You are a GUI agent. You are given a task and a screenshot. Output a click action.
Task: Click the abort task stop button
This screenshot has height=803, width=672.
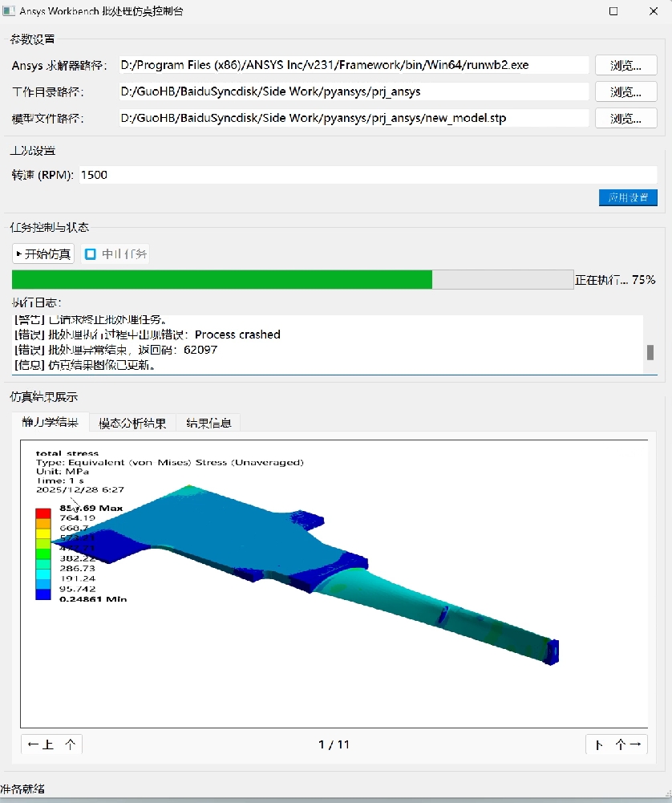click(115, 254)
